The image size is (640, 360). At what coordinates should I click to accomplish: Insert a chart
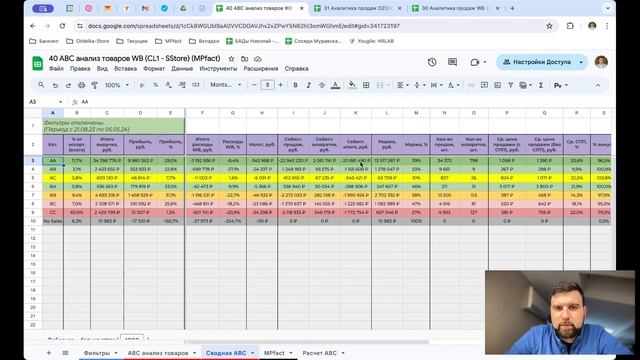497,85
